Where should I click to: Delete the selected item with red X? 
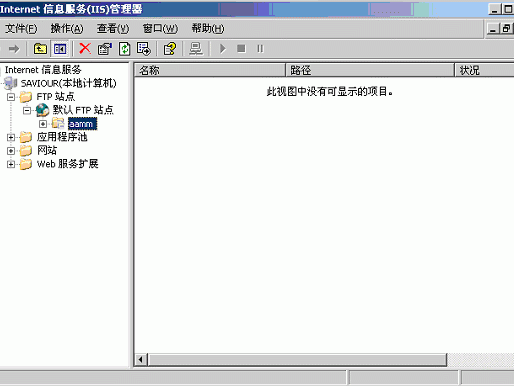[x=85, y=49]
